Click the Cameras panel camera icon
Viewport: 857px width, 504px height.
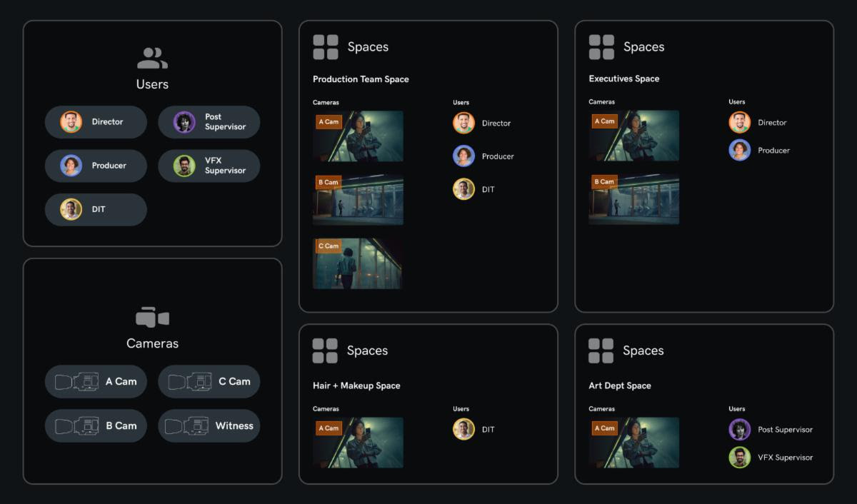[152, 318]
